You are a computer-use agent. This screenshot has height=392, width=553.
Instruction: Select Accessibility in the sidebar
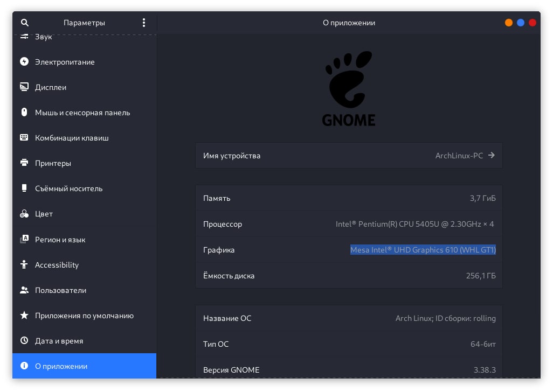tap(84, 264)
